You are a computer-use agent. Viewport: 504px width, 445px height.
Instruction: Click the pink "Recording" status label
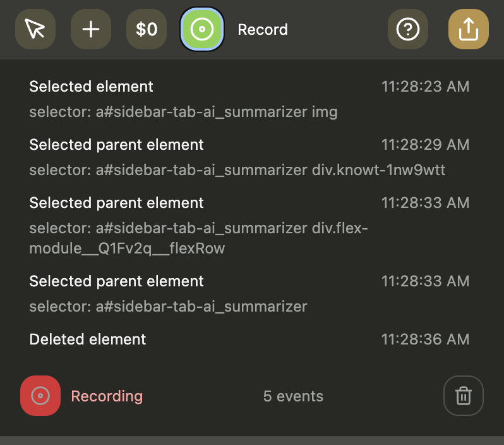[x=107, y=396]
